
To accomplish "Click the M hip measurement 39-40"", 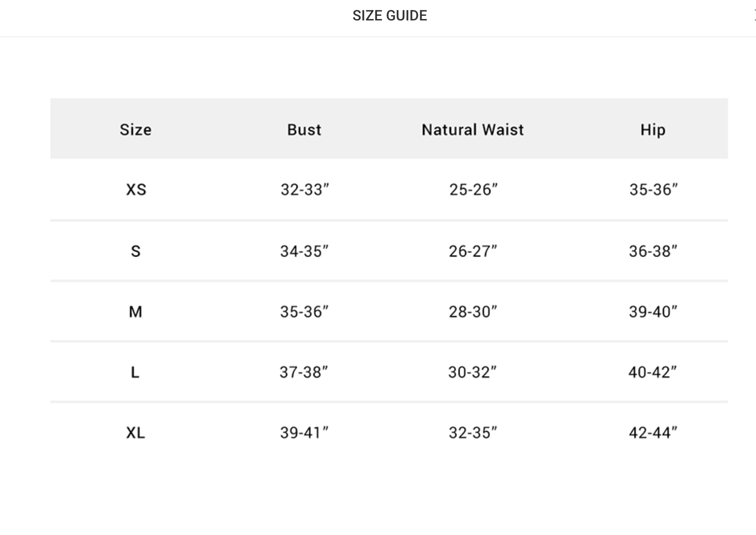I will click(653, 312).
